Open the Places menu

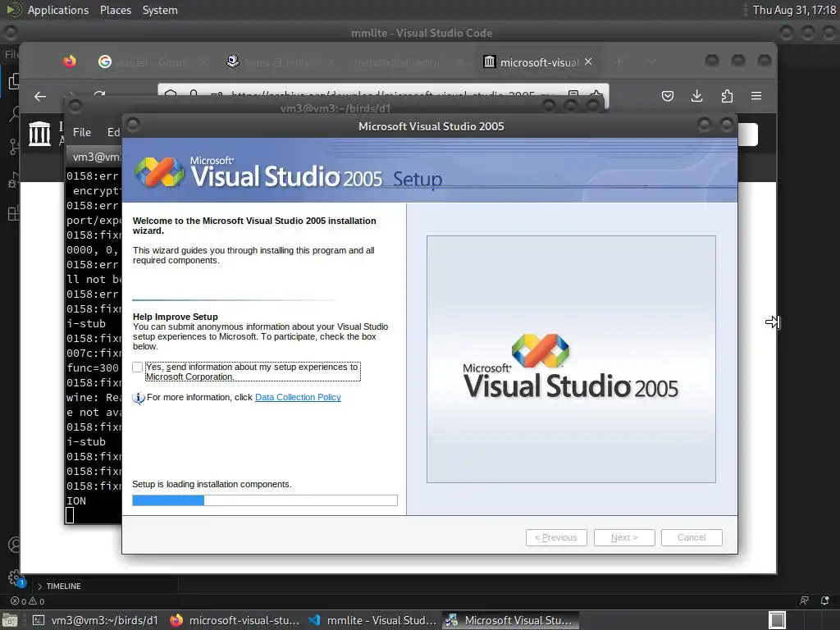pos(115,10)
